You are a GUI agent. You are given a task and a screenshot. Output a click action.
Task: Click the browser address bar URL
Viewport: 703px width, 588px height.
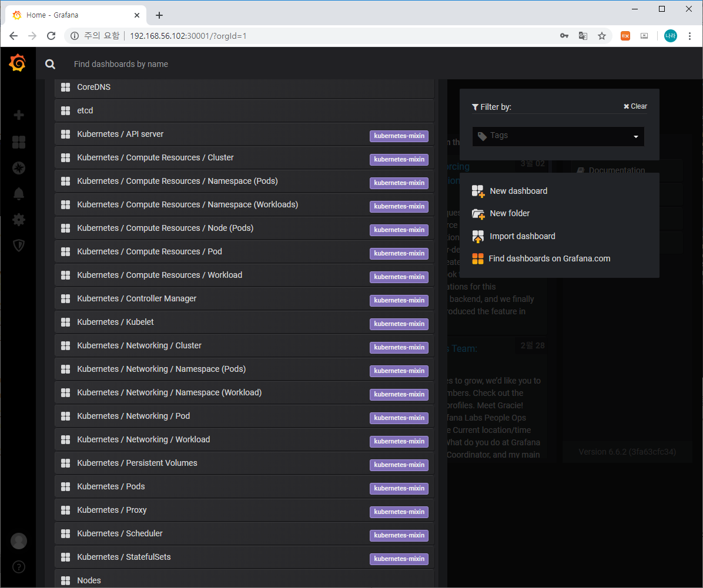coord(188,36)
